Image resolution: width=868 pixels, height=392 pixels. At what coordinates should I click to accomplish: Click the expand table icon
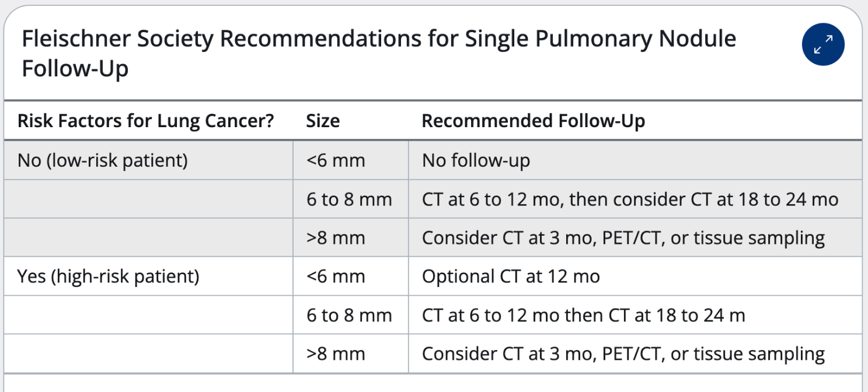point(823,44)
